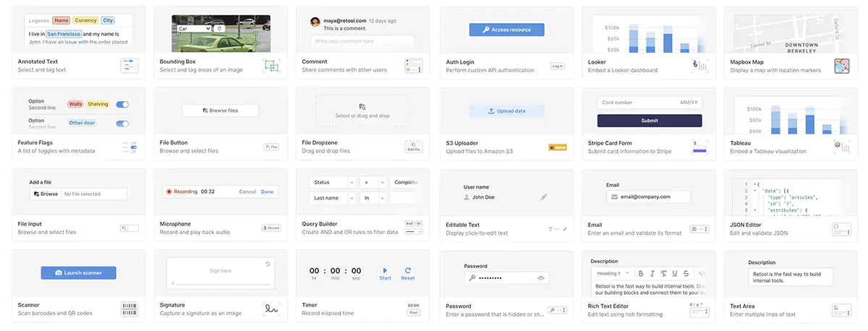
Task: Click the Scanner barcode icon
Action: [x=129, y=309]
